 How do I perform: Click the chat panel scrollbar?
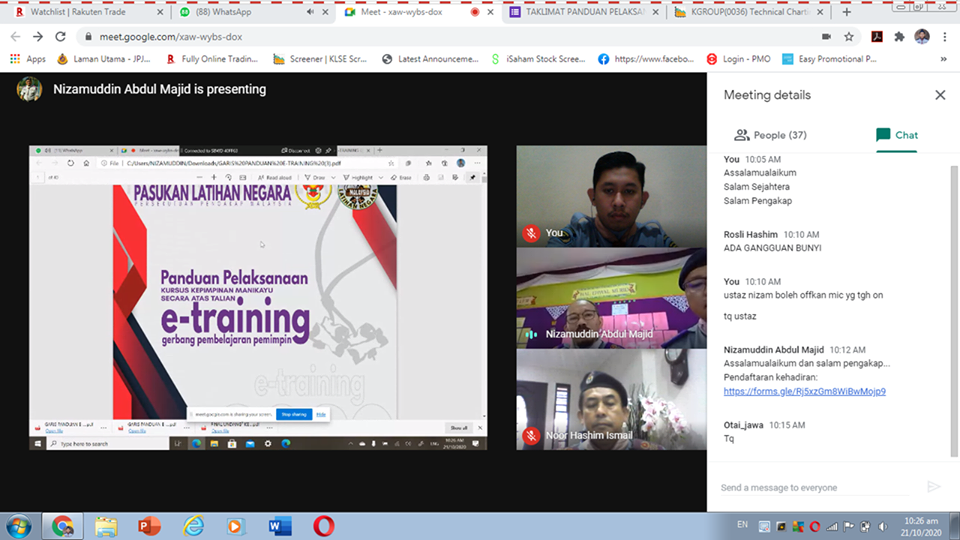pyautogui.click(x=954, y=311)
